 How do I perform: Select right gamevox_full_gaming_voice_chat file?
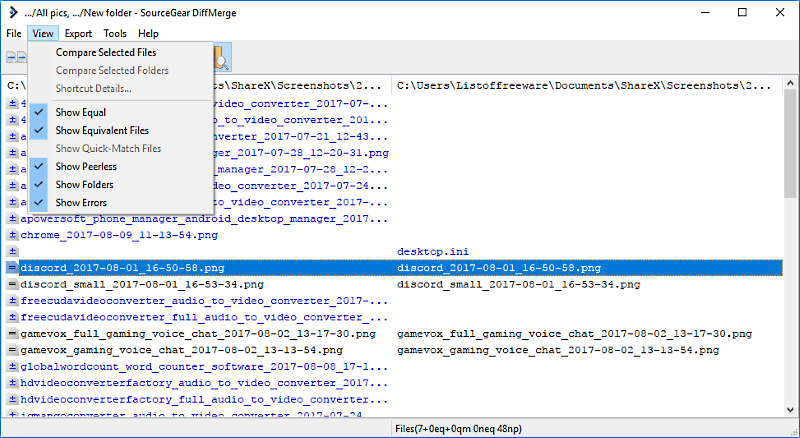(x=574, y=334)
